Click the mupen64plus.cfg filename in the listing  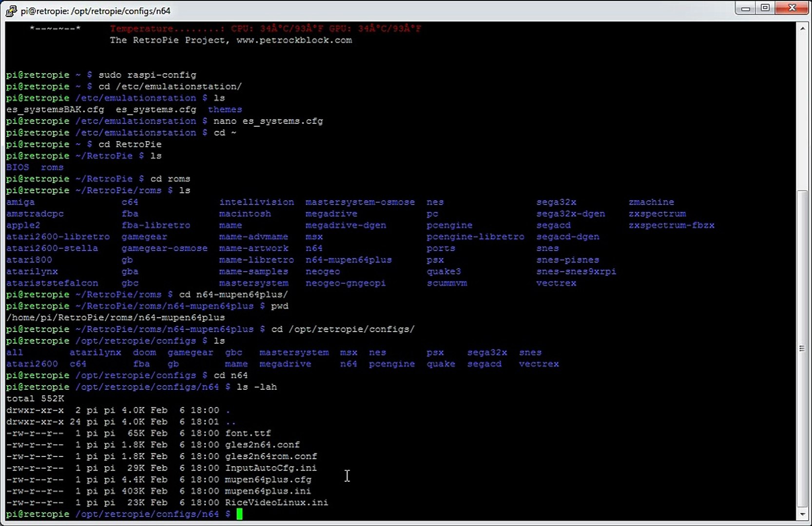(x=268, y=479)
